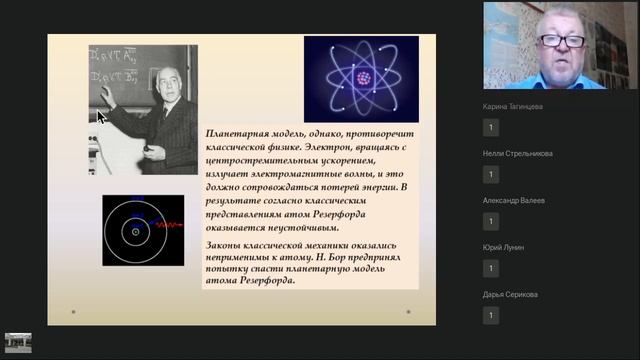
Task: Click the Niels Bohr blackboard photo
Action: coord(143,110)
